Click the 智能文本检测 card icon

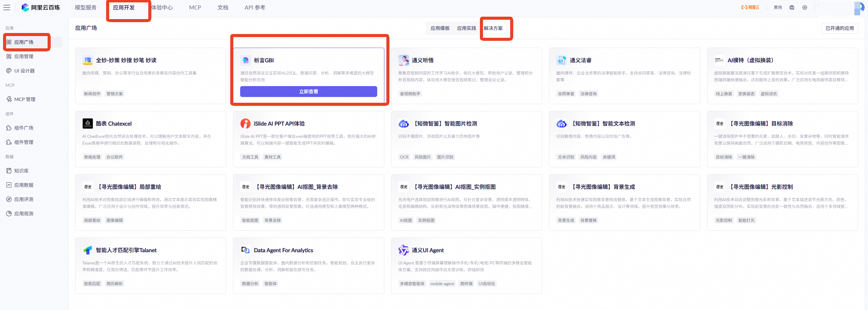[x=562, y=124]
